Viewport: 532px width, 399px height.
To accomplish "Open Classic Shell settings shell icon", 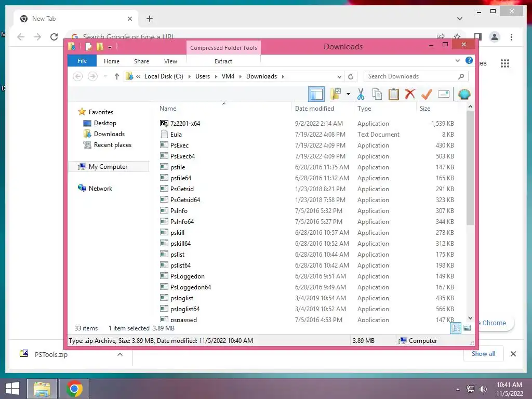I will pos(464,94).
